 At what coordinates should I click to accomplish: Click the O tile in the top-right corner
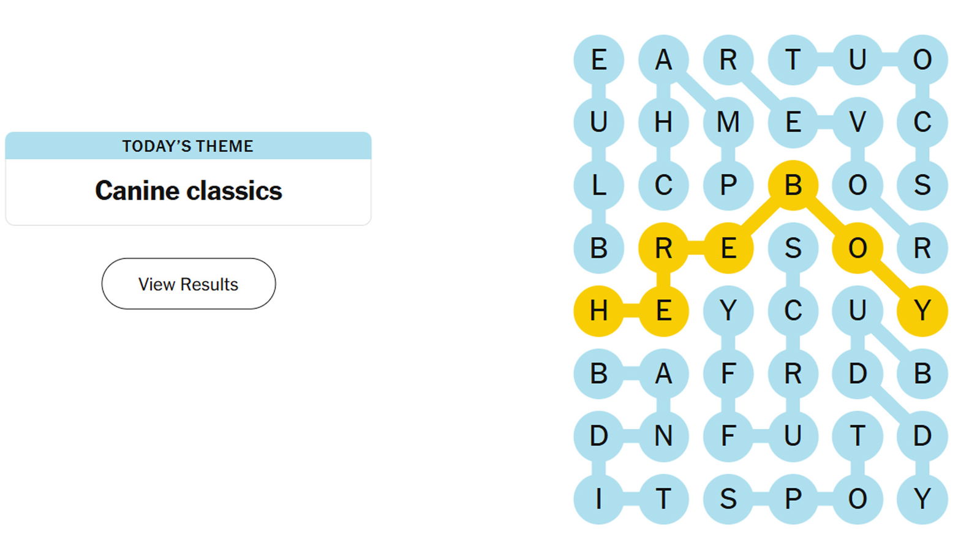(x=922, y=60)
